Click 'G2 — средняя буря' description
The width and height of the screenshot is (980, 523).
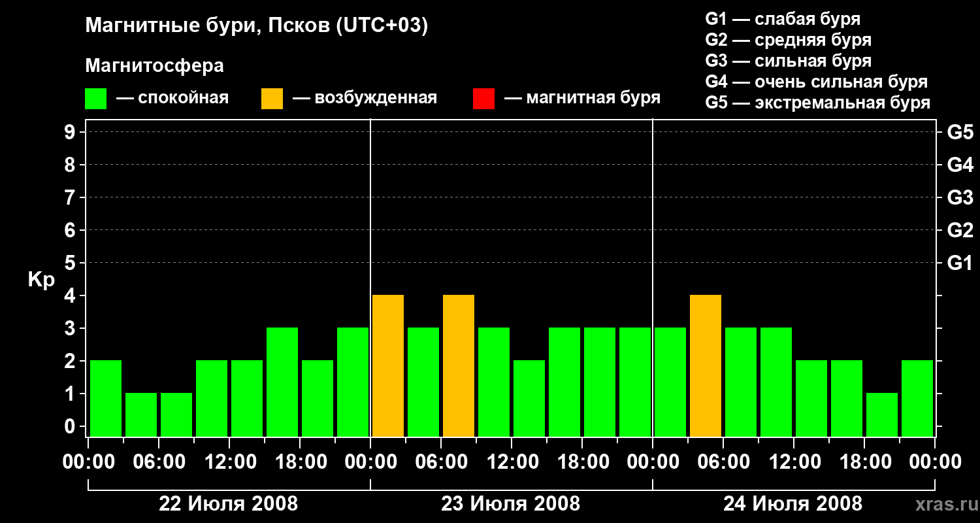click(x=788, y=39)
